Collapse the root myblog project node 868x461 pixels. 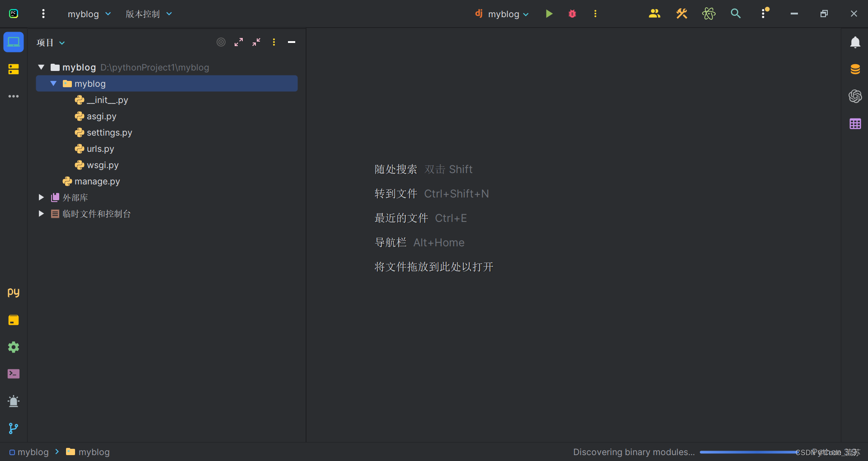click(x=41, y=67)
